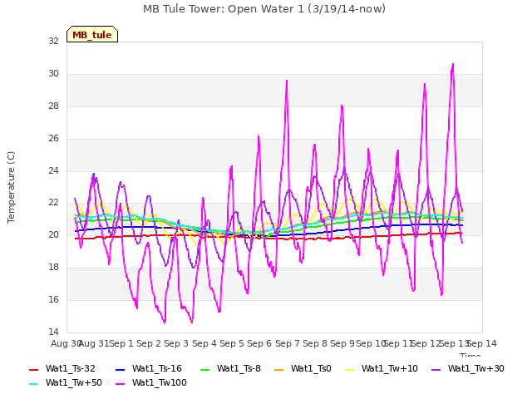Click the Sep 6 date tick label

(259, 343)
